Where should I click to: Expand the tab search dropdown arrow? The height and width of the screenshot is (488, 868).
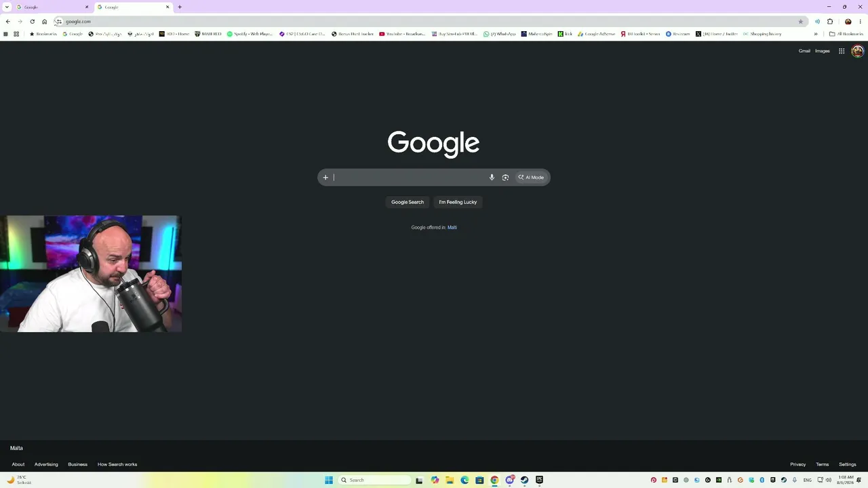(5, 7)
